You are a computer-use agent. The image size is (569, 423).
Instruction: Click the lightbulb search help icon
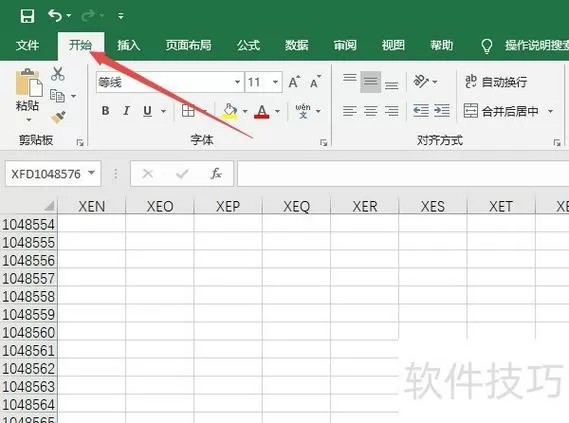[x=487, y=46]
